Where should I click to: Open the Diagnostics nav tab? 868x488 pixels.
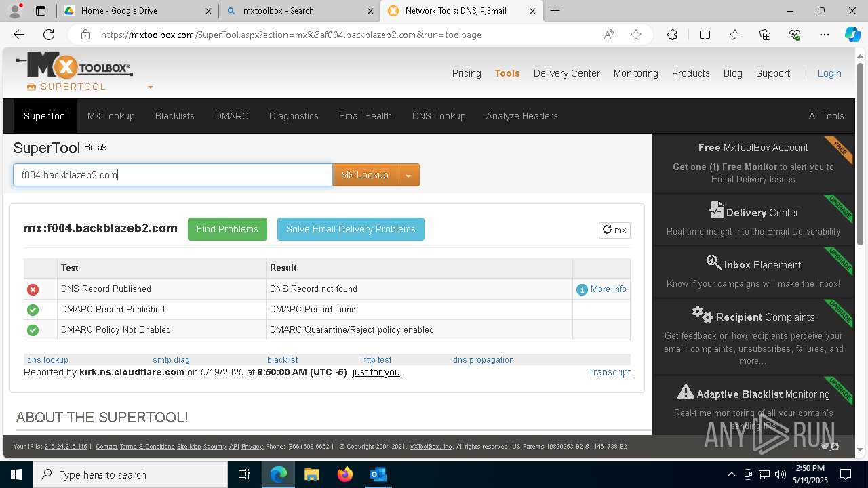294,116
